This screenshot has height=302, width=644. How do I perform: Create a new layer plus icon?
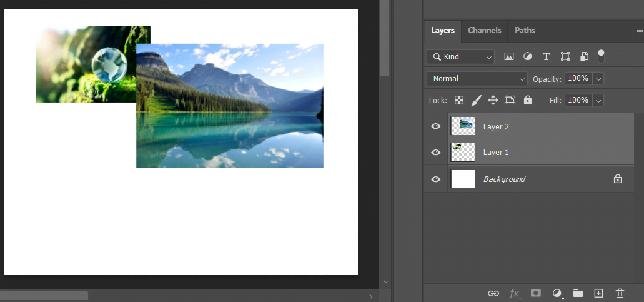click(599, 293)
